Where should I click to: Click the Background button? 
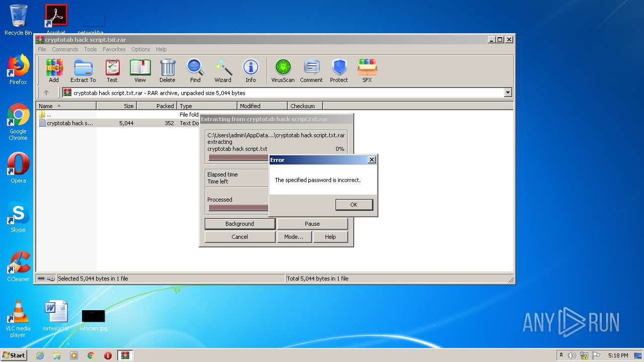[239, 224]
